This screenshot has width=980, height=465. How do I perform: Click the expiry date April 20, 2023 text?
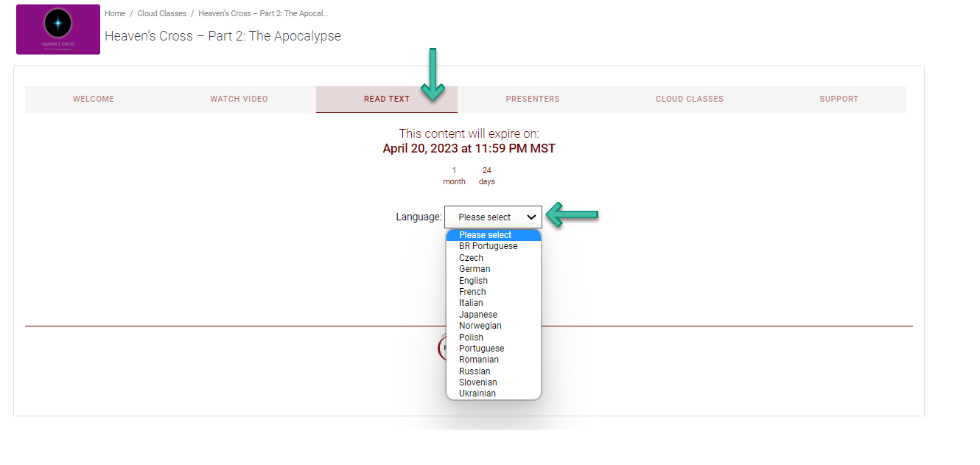tap(469, 148)
